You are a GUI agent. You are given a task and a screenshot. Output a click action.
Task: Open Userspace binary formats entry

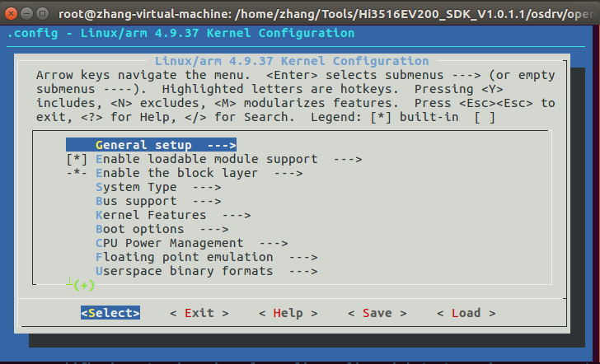[x=207, y=272]
